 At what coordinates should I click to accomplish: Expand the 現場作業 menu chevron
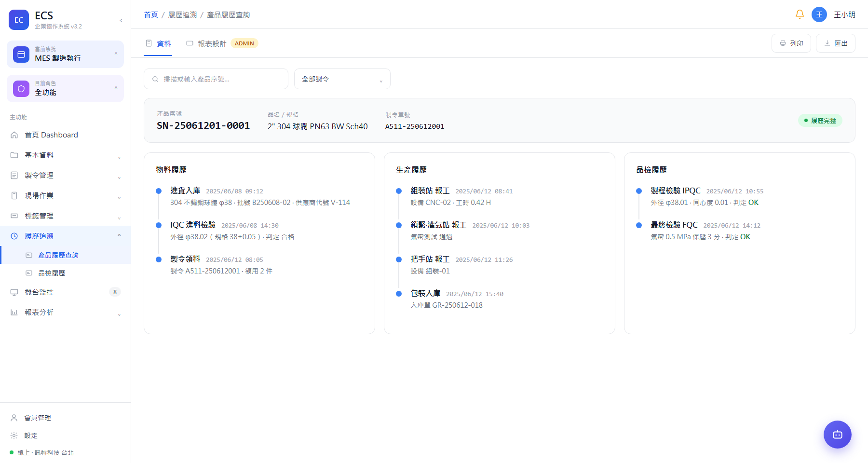coord(119,198)
